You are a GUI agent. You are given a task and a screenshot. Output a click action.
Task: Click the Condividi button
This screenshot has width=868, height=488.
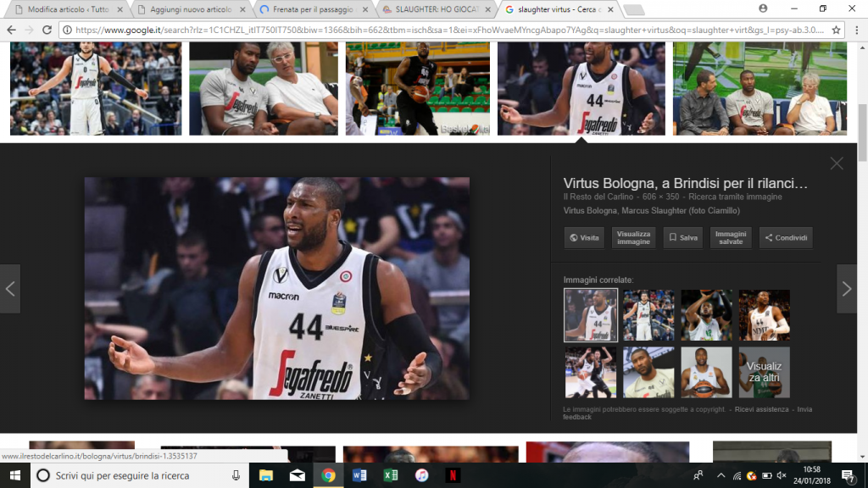786,237
